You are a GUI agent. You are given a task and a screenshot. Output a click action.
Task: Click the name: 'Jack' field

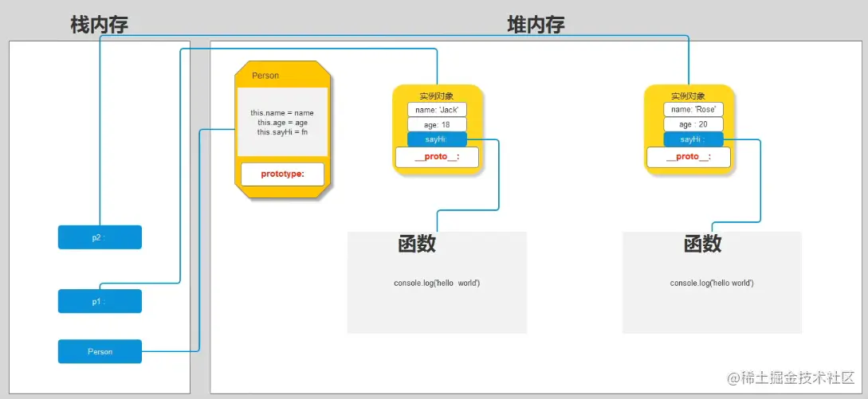tap(437, 110)
